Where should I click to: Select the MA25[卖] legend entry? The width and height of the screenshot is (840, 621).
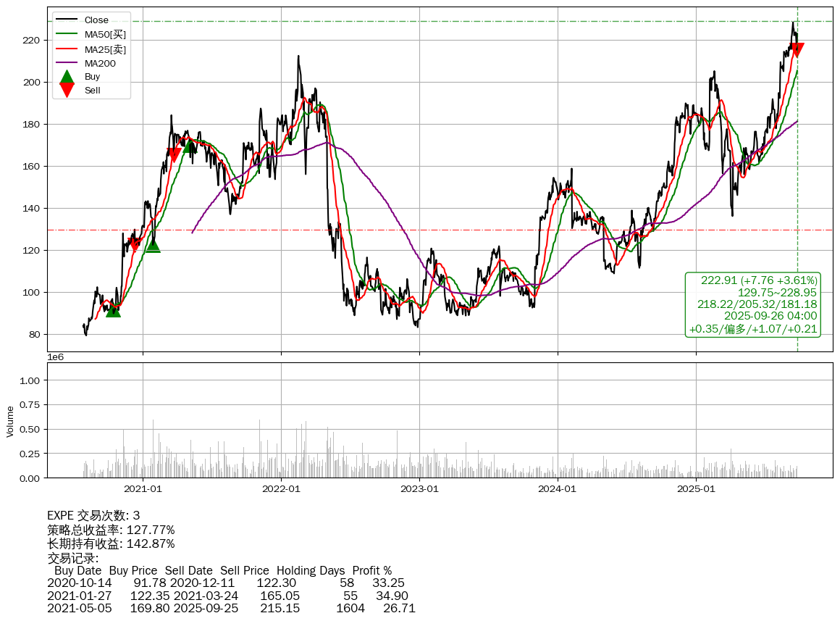(105, 49)
